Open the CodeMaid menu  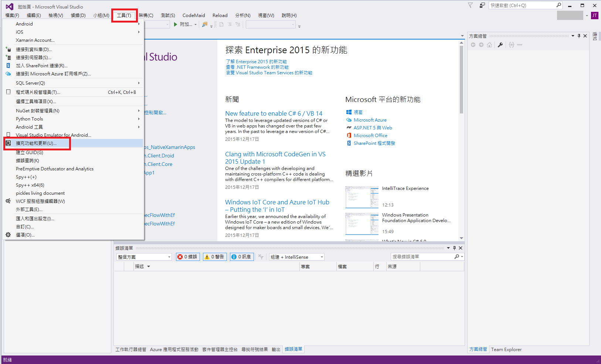(x=194, y=15)
